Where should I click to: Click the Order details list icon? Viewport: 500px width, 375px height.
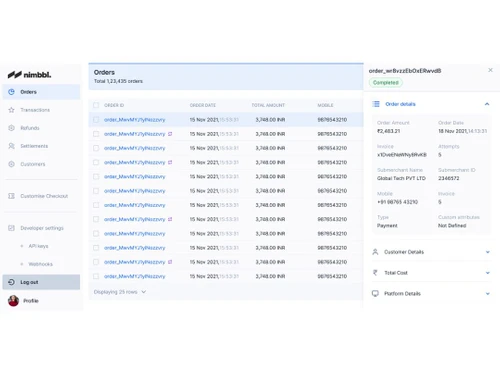376,104
